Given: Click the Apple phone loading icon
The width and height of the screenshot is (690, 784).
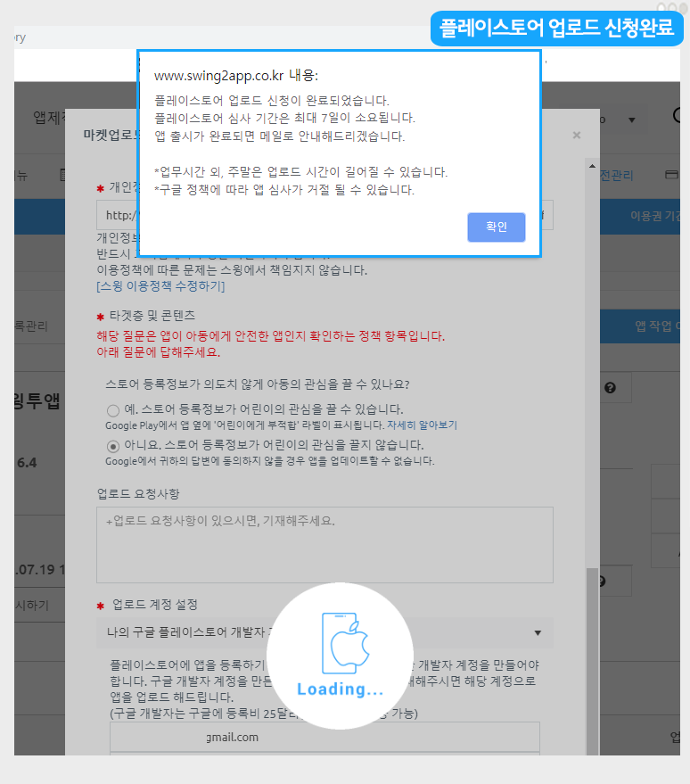Looking at the screenshot, I should pyautogui.click(x=340, y=644).
